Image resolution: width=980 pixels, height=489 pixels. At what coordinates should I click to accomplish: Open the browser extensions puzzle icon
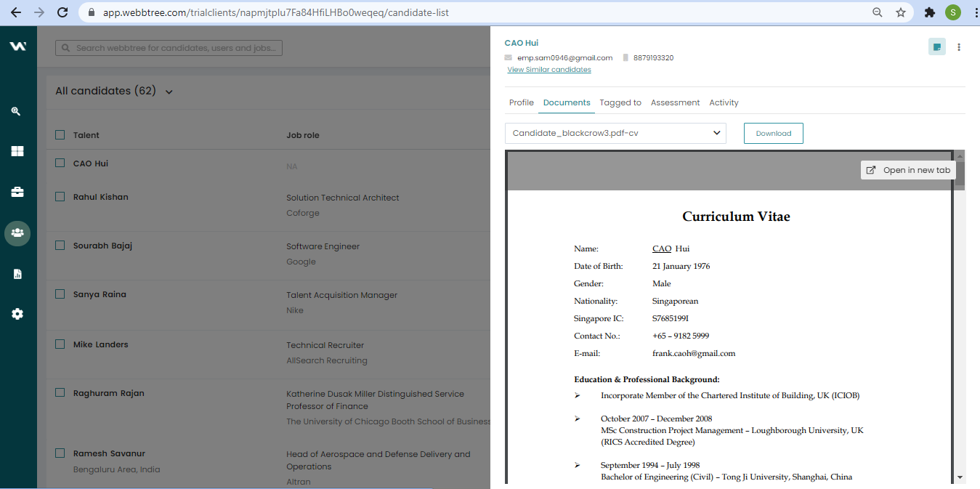(929, 12)
